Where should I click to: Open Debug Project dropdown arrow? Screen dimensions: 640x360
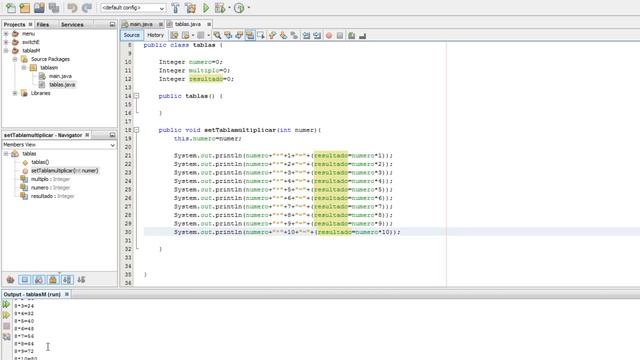(229, 8)
